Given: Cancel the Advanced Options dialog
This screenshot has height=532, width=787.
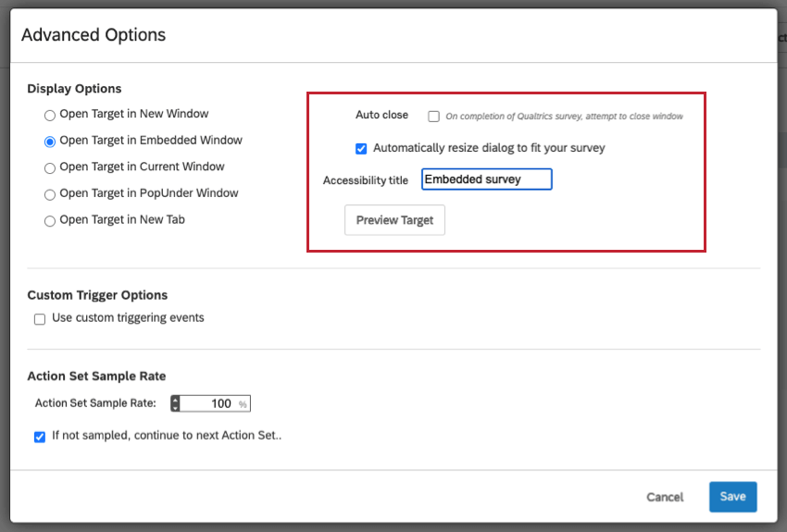Looking at the screenshot, I should click(665, 497).
